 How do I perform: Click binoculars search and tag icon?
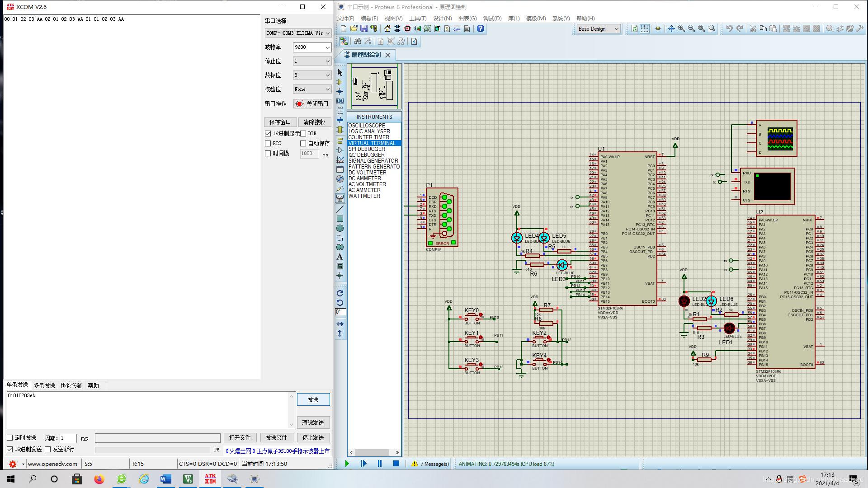point(358,42)
